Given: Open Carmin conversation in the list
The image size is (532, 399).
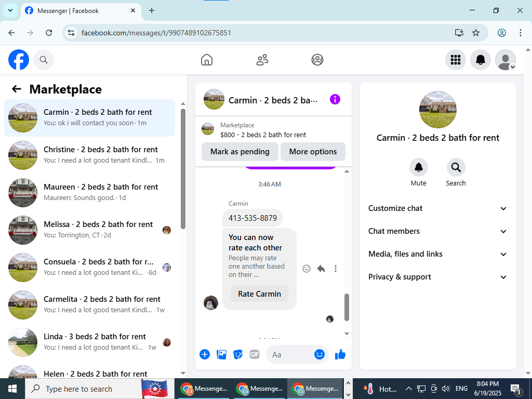Looking at the screenshot, I should [89, 118].
